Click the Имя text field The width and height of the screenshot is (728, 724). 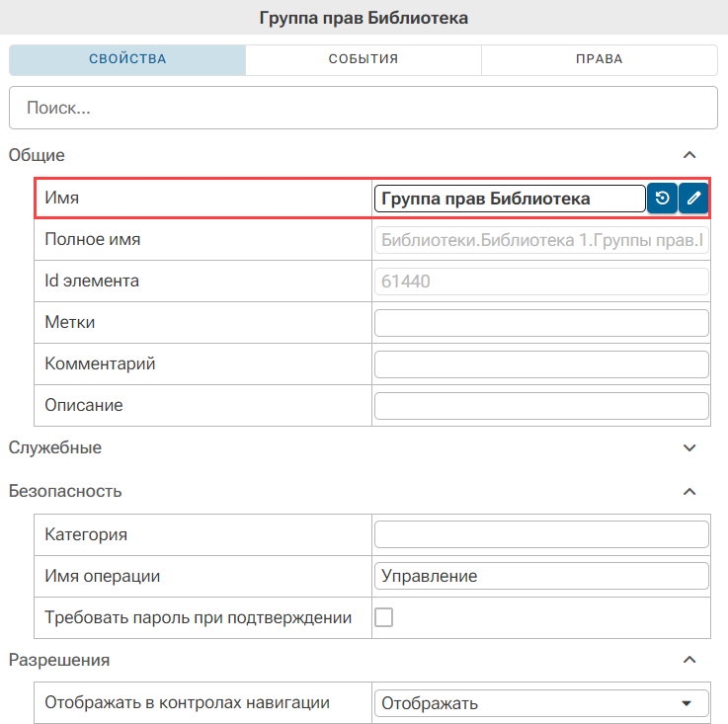pyautogui.click(x=510, y=199)
